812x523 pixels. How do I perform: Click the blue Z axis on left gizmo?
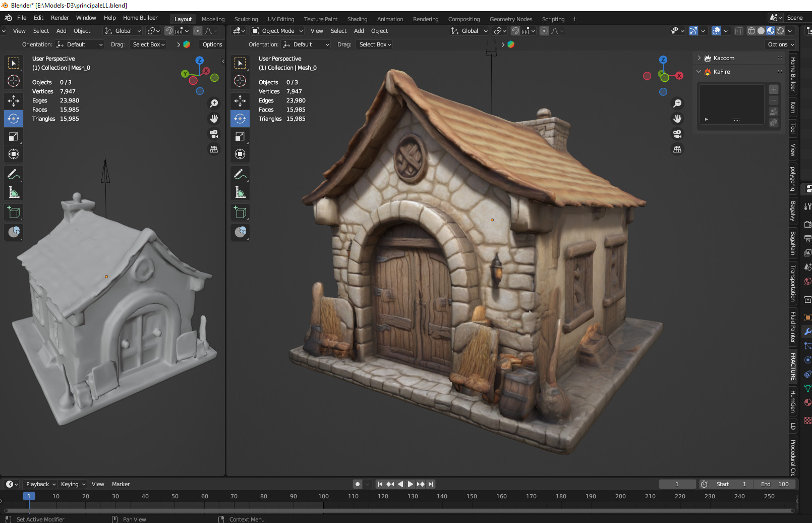[200, 60]
